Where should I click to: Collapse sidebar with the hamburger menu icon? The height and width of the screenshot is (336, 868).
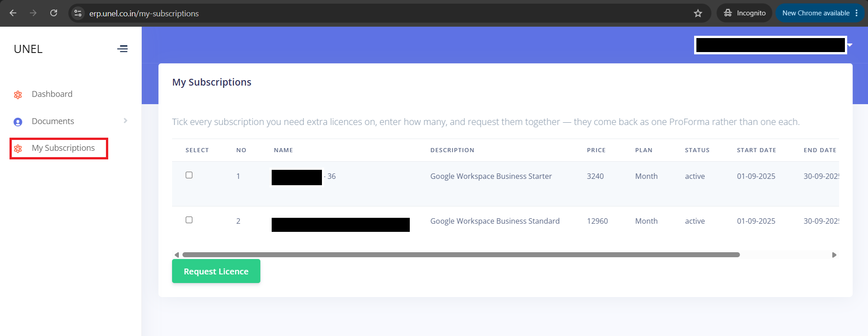[122, 49]
